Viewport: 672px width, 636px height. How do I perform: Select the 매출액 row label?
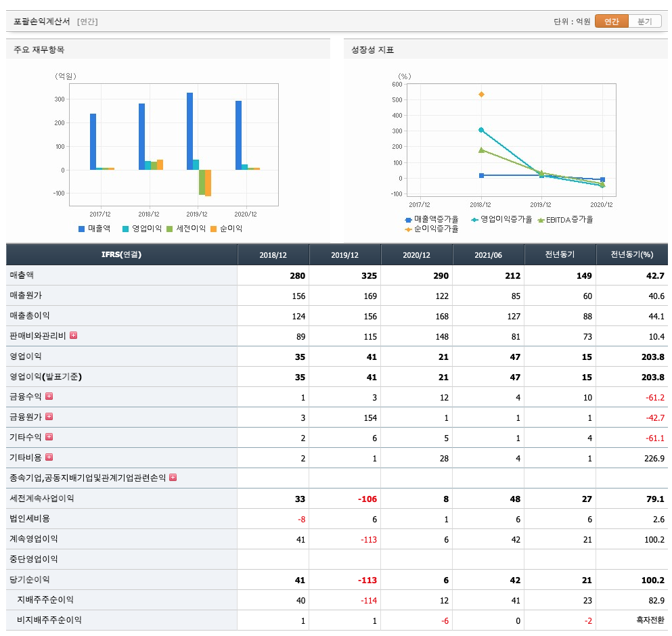point(22,275)
